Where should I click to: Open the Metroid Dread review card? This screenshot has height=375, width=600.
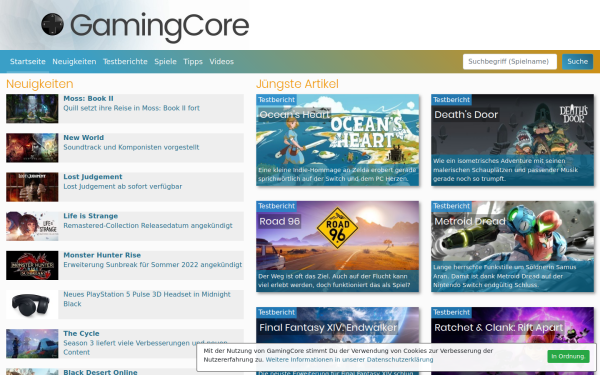[x=512, y=246]
